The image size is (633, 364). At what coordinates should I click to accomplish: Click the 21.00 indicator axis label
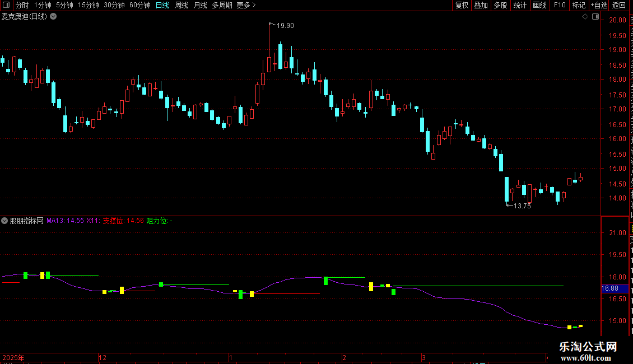click(618, 233)
